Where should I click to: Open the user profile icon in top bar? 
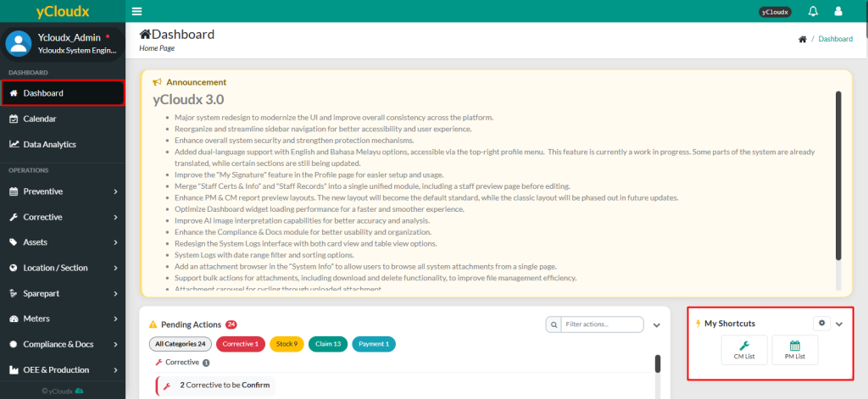click(x=838, y=11)
